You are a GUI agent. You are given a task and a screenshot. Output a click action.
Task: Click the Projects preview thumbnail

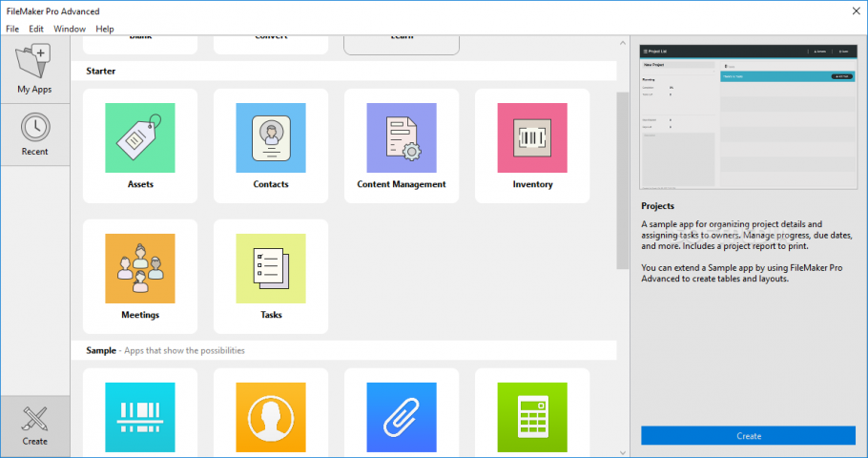[749, 116]
